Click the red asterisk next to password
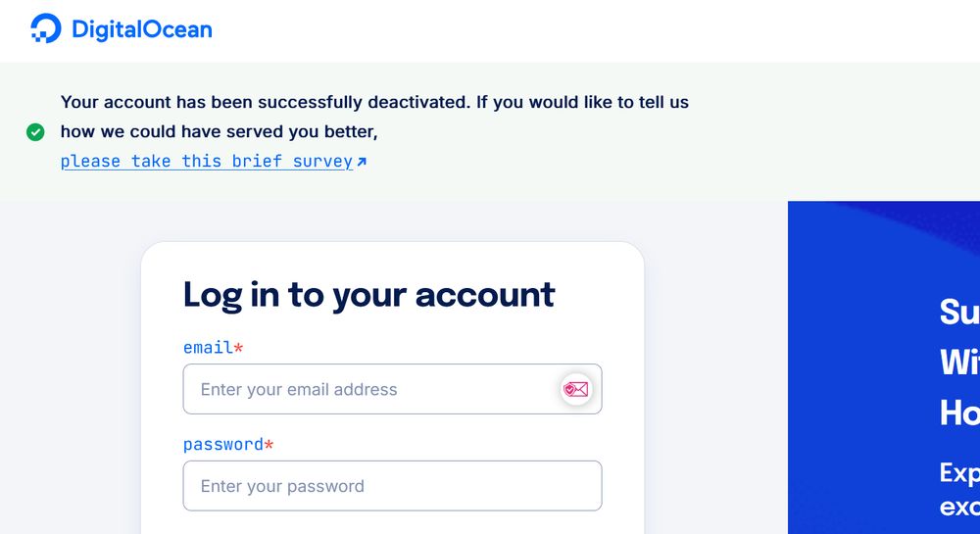 (x=269, y=445)
